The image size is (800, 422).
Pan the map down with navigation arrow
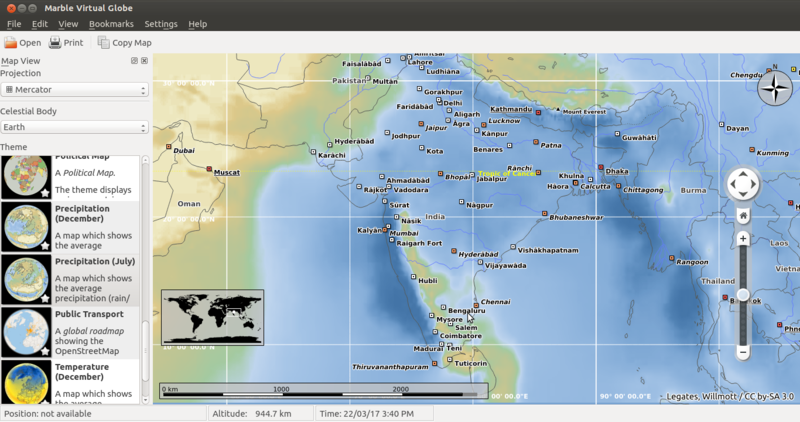tap(743, 194)
